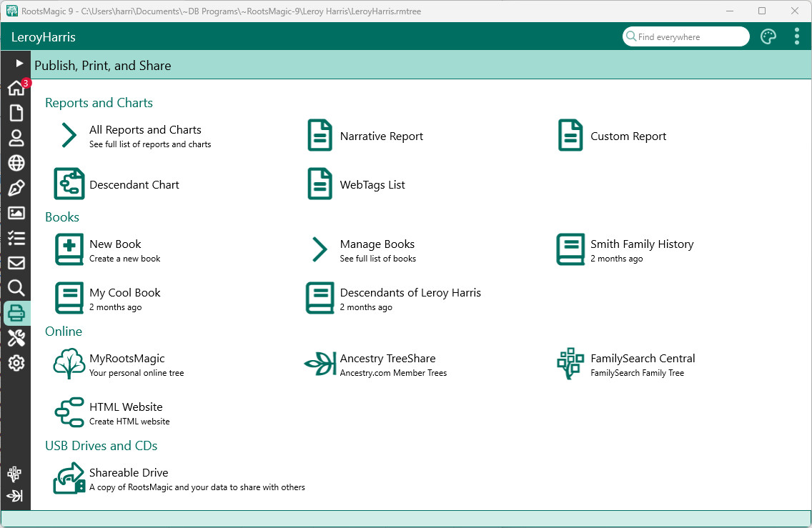The width and height of the screenshot is (812, 528).
Task: Open the Smith Family History book
Action: 641,249
